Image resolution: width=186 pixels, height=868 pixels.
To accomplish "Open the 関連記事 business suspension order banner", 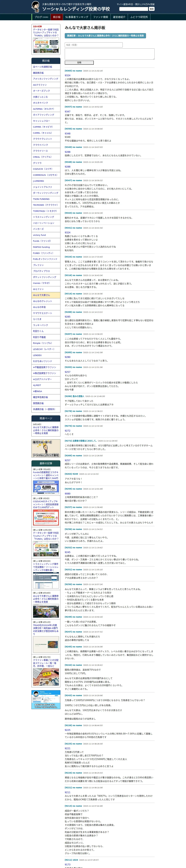I will [x=105, y=35].
